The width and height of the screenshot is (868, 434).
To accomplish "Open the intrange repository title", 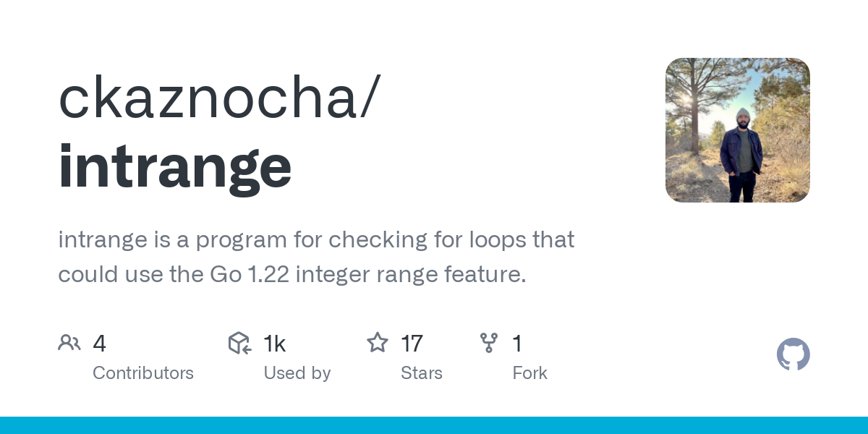I will click(175, 166).
